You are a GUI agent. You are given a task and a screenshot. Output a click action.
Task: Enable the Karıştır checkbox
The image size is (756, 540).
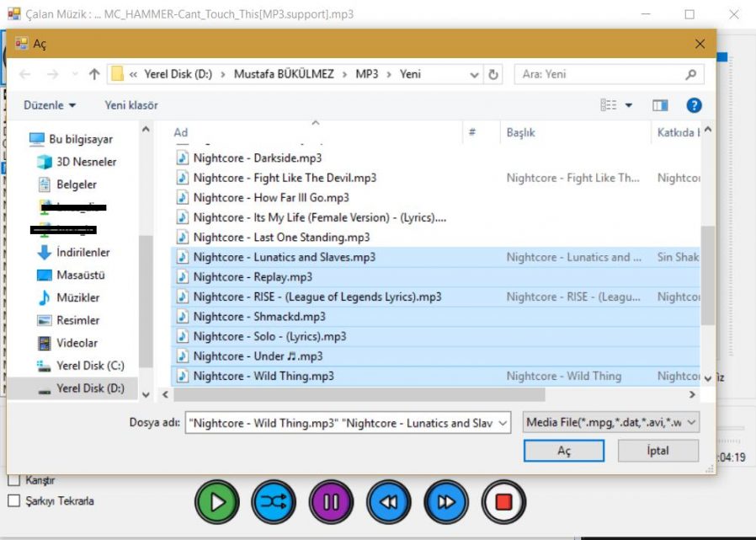click(14, 480)
